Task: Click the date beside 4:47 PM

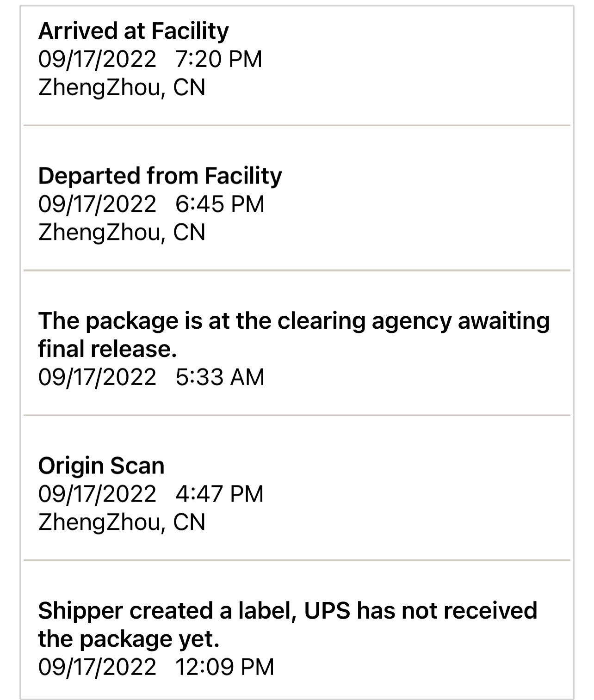Action: (97, 494)
